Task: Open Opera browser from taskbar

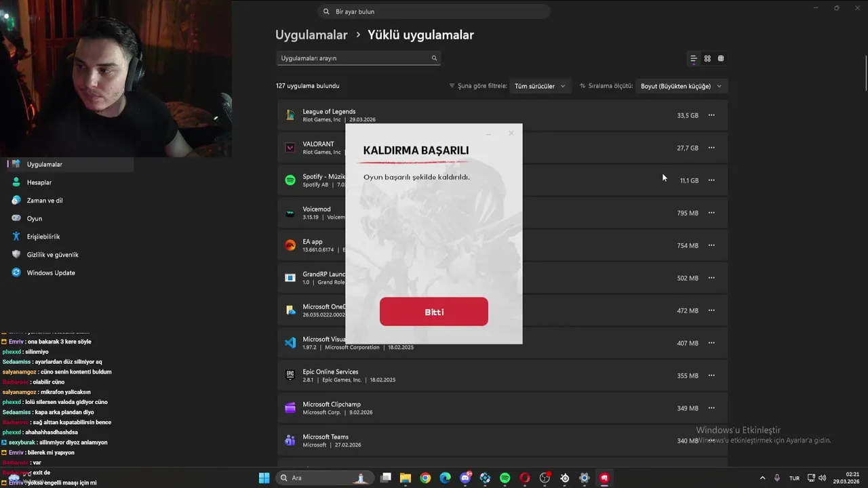Action: [x=525, y=478]
